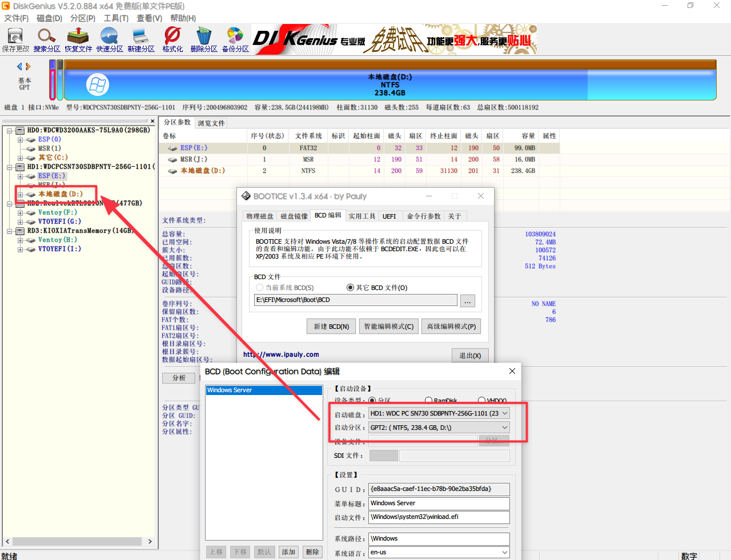Click the 智能编辑模式(C) button
The height and width of the screenshot is (560, 731).
(388, 327)
